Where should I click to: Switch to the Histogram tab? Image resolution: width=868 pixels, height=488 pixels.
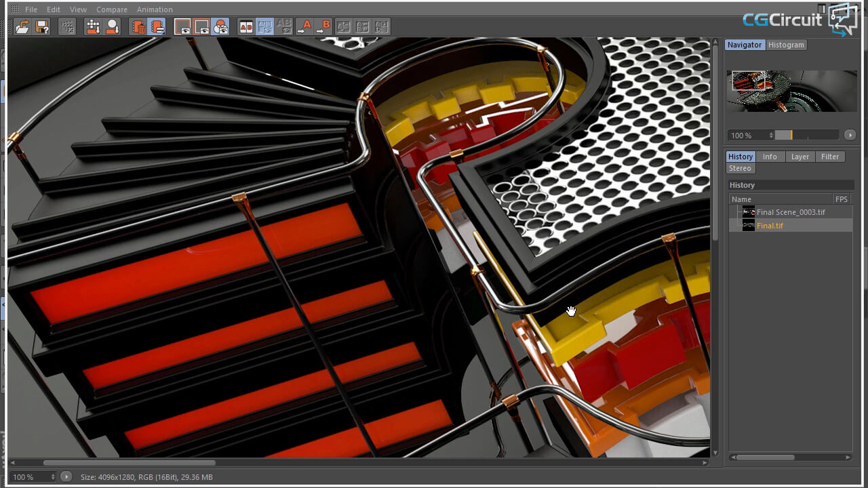pos(786,45)
